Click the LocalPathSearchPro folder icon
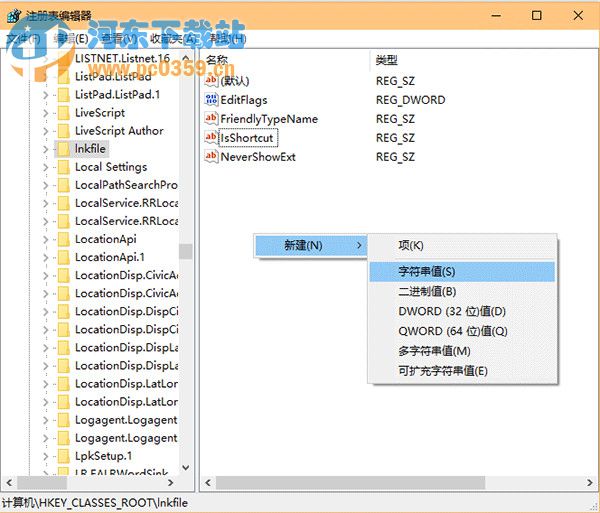 point(63,185)
